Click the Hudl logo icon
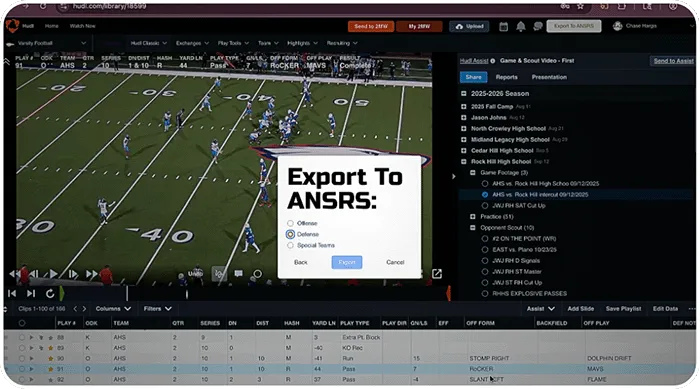Image resolution: width=700 pixels, height=389 pixels. [x=12, y=25]
